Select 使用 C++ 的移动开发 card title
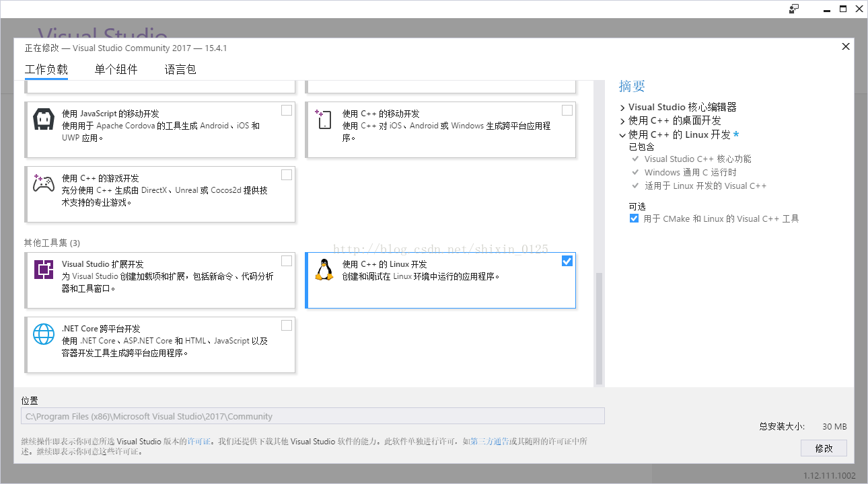Image resolution: width=868 pixels, height=484 pixels. (x=380, y=114)
